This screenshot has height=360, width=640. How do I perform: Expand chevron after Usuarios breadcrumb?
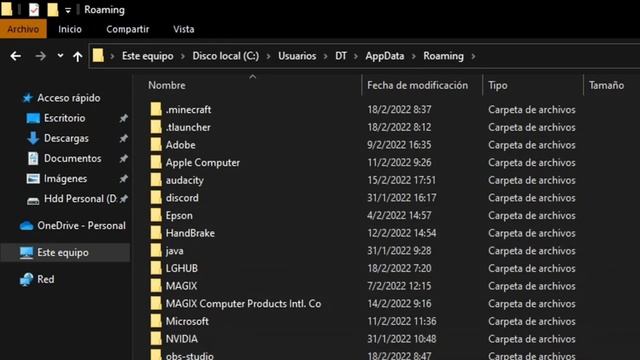coord(325,56)
